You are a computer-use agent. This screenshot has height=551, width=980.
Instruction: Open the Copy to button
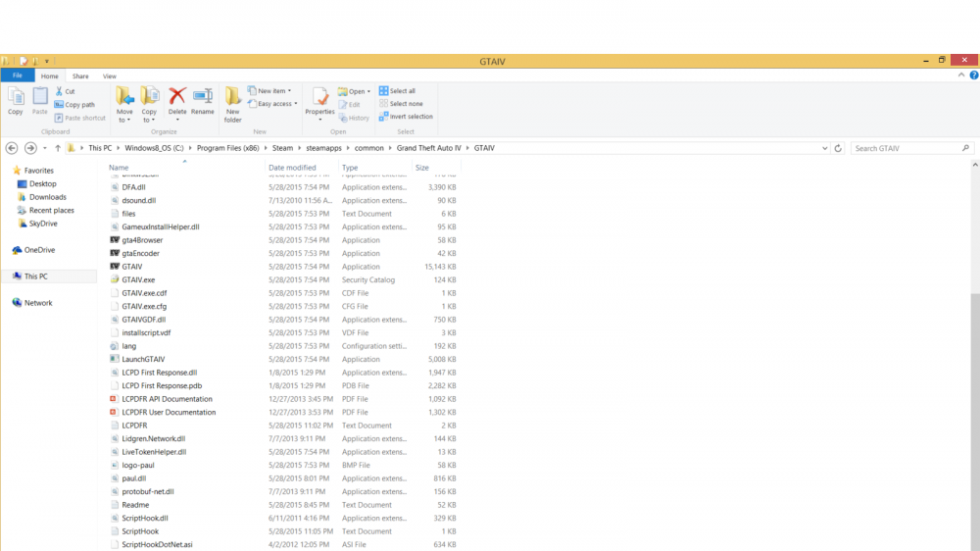tap(149, 105)
